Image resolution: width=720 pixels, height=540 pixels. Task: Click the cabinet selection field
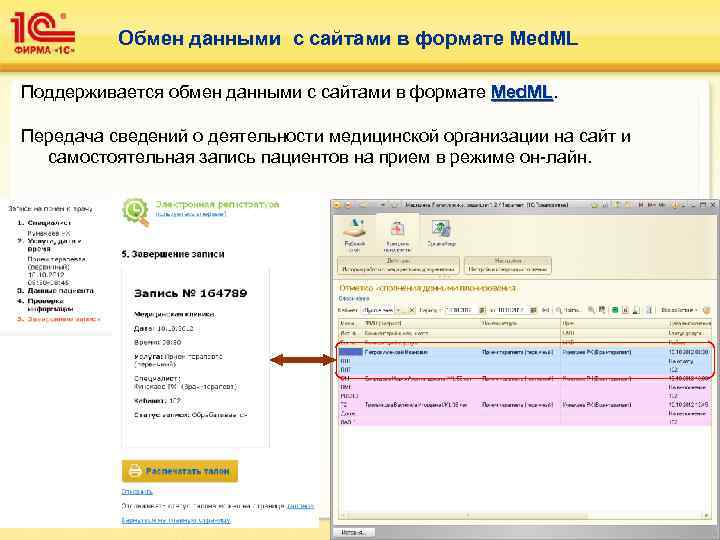tap(378, 310)
